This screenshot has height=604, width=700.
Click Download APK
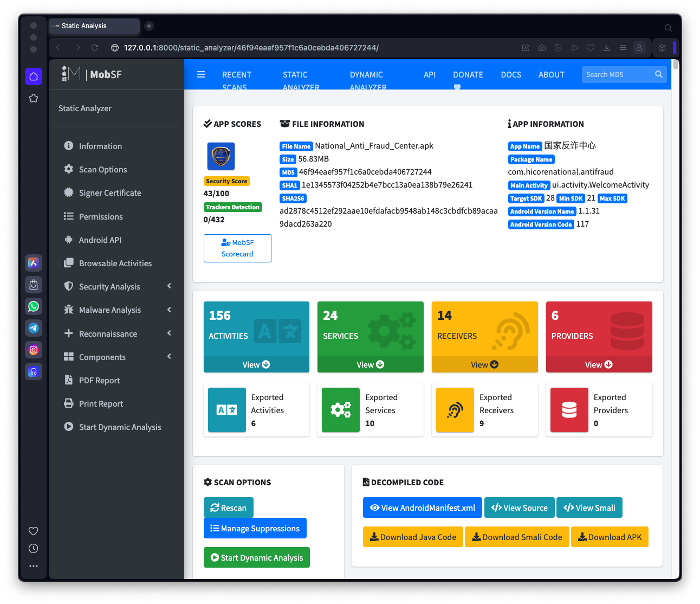pyautogui.click(x=610, y=537)
